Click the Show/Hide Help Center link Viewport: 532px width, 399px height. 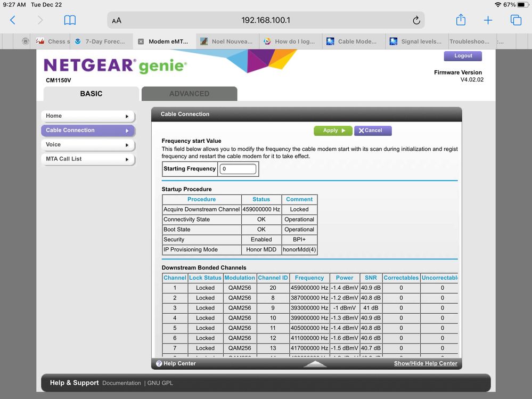point(425,364)
